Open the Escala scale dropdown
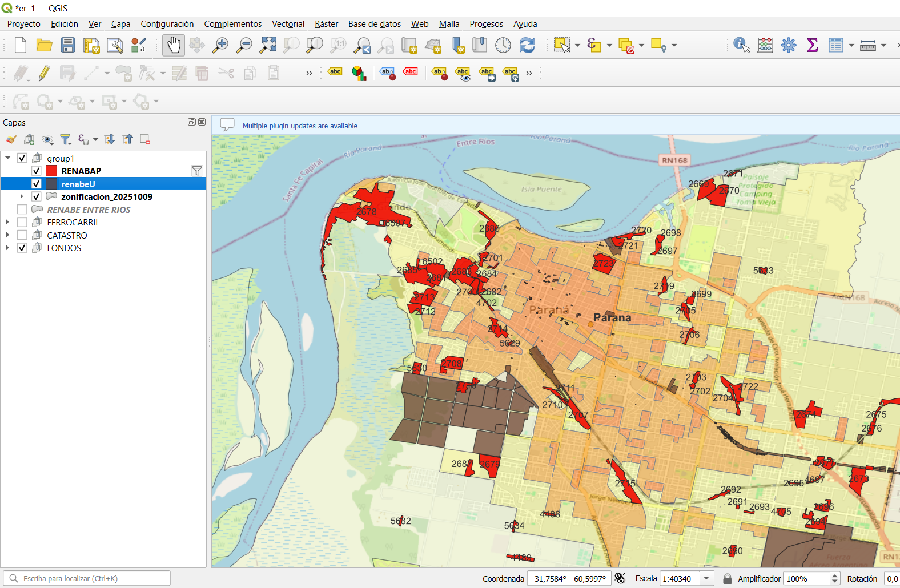900x588 pixels. point(706,578)
